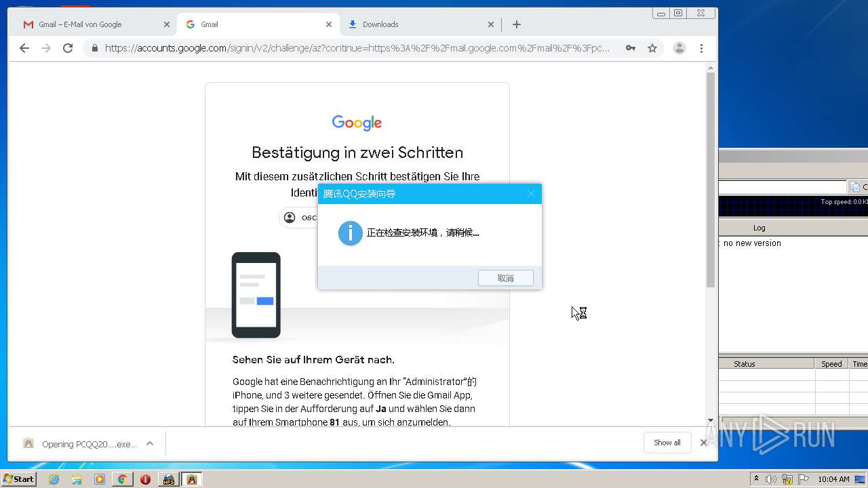Screen dimensions: 868x488
Task: Click the browser forward arrow
Action: pos(46,48)
